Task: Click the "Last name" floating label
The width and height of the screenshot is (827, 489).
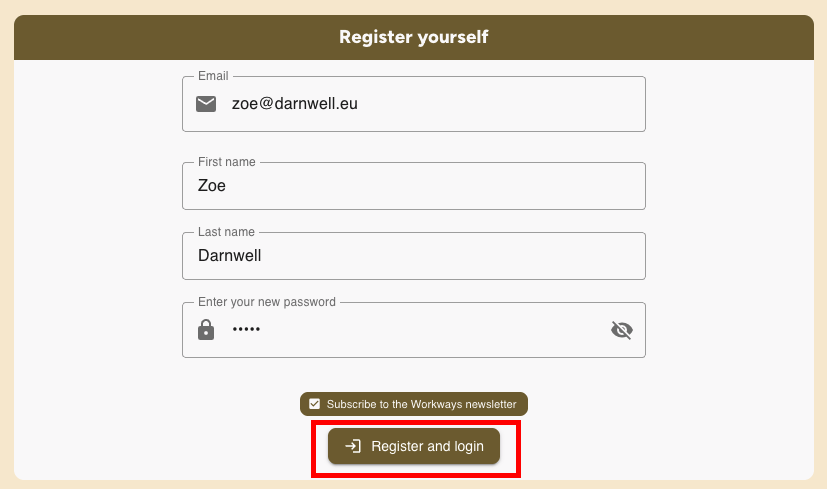Action: tap(226, 232)
